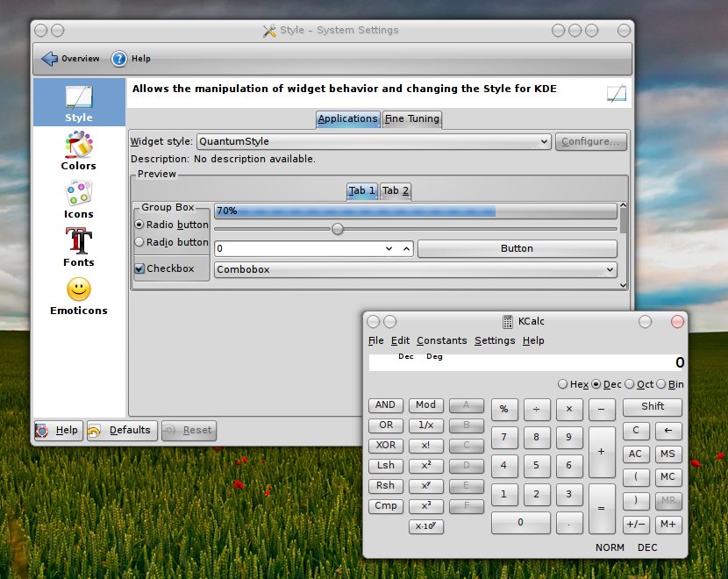This screenshot has height=579, width=728.
Task: Open the Constants menu in KCalc
Action: pyautogui.click(x=441, y=340)
